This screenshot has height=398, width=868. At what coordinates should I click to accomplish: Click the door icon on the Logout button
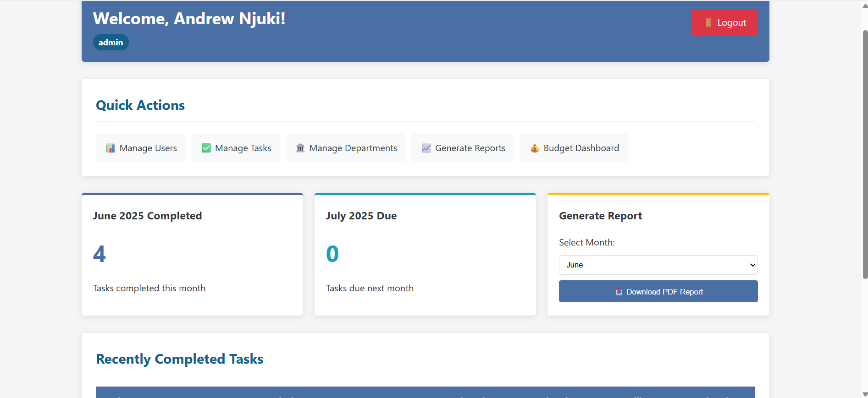click(708, 22)
